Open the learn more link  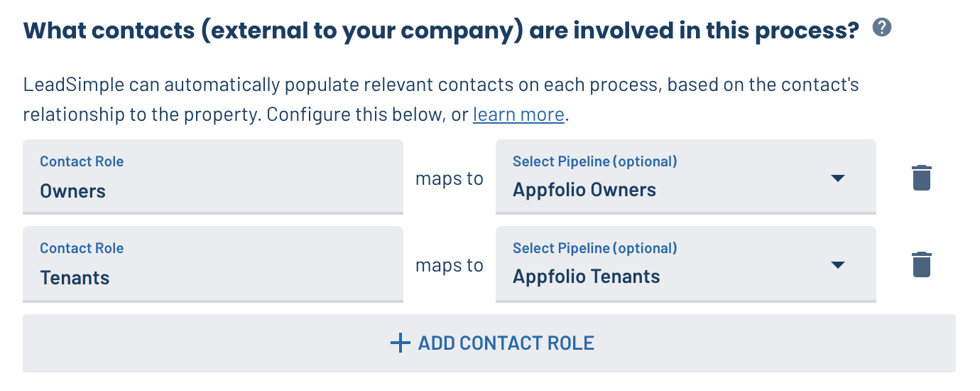point(518,114)
